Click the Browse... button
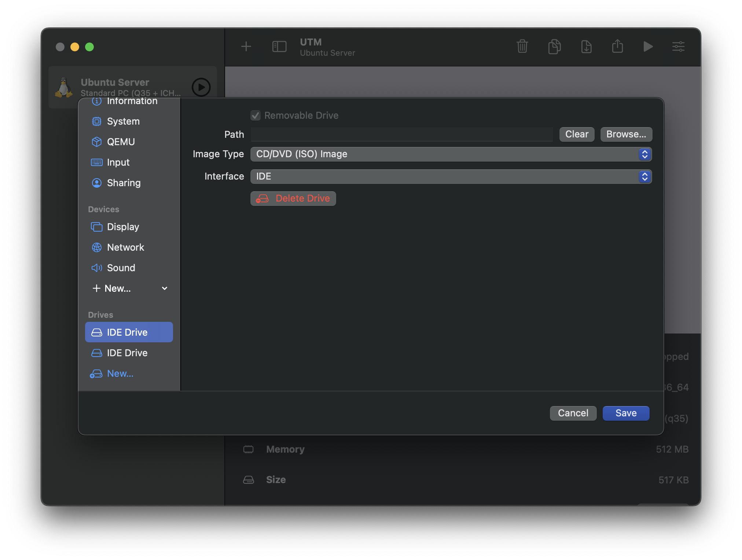The width and height of the screenshot is (742, 560). (626, 135)
